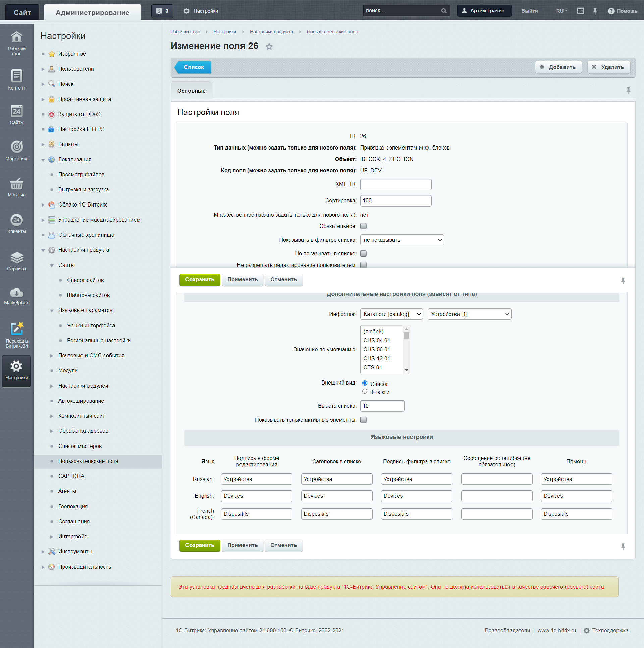
Task: Switch to the Сайт tab
Action: coord(22,13)
